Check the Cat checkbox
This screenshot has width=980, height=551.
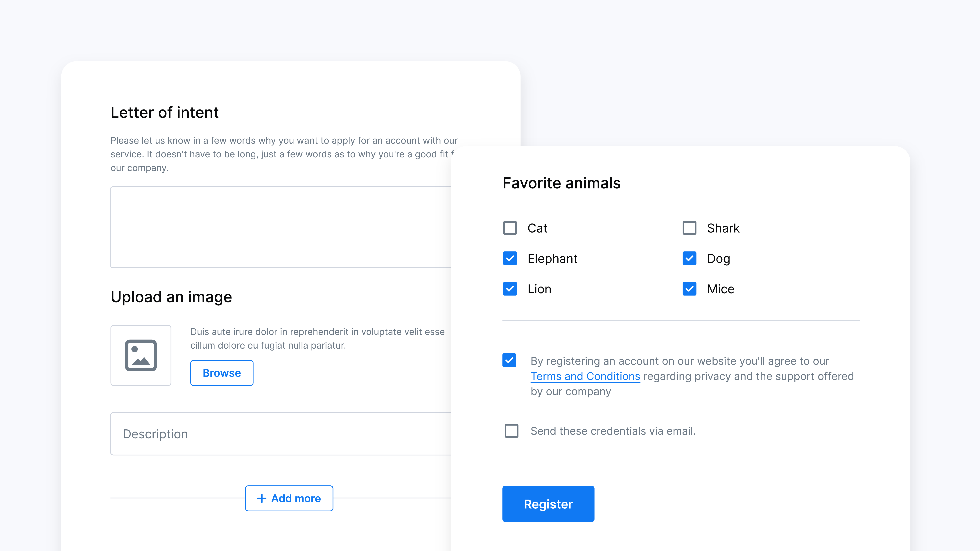click(x=510, y=228)
